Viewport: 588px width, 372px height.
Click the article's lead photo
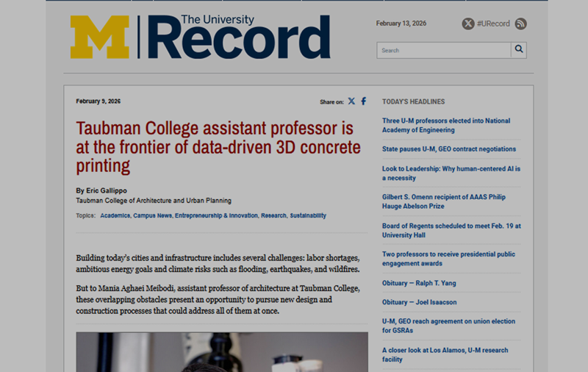point(222,351)
